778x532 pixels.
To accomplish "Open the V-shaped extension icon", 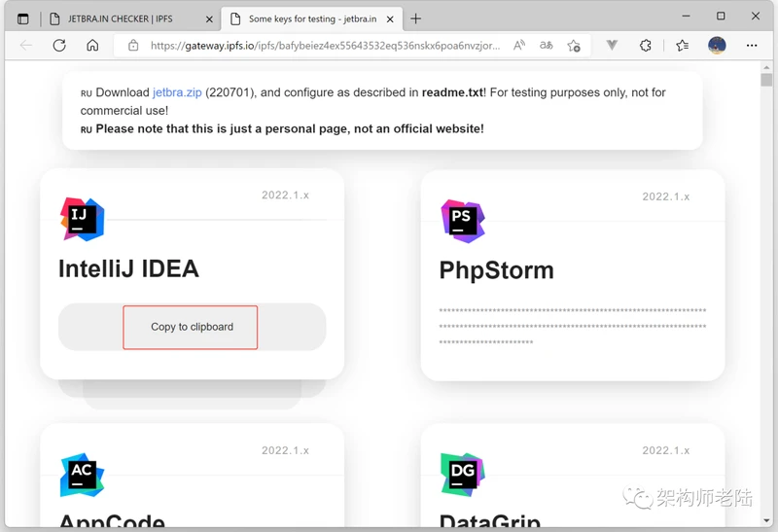I will click(x=613, y=46).
